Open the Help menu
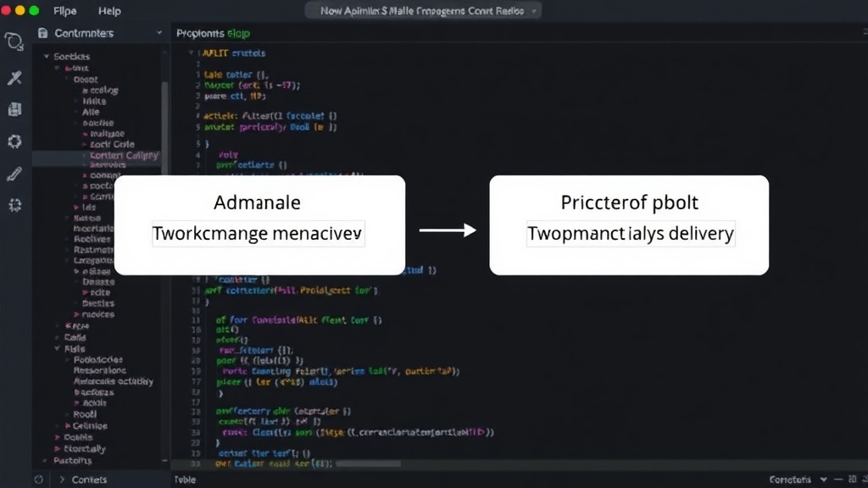Image resolution: width=868 pixels, height=488 pixels. click(x=109, y=11)
